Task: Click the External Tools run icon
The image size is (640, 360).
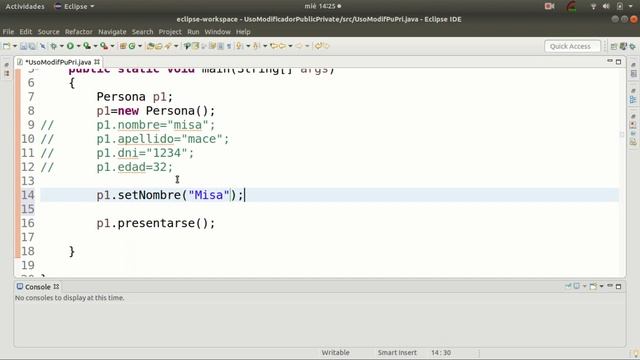Action: [x=104, y=46]
